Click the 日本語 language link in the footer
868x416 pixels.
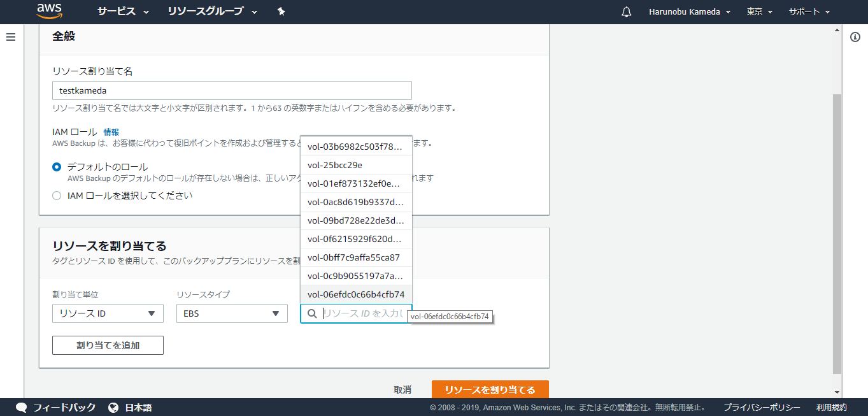click(138, 408)
